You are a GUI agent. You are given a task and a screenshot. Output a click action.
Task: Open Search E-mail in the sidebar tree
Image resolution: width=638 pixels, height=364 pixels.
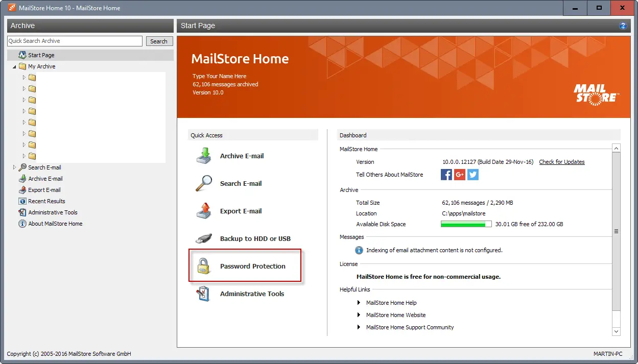[x=44, y=167]
